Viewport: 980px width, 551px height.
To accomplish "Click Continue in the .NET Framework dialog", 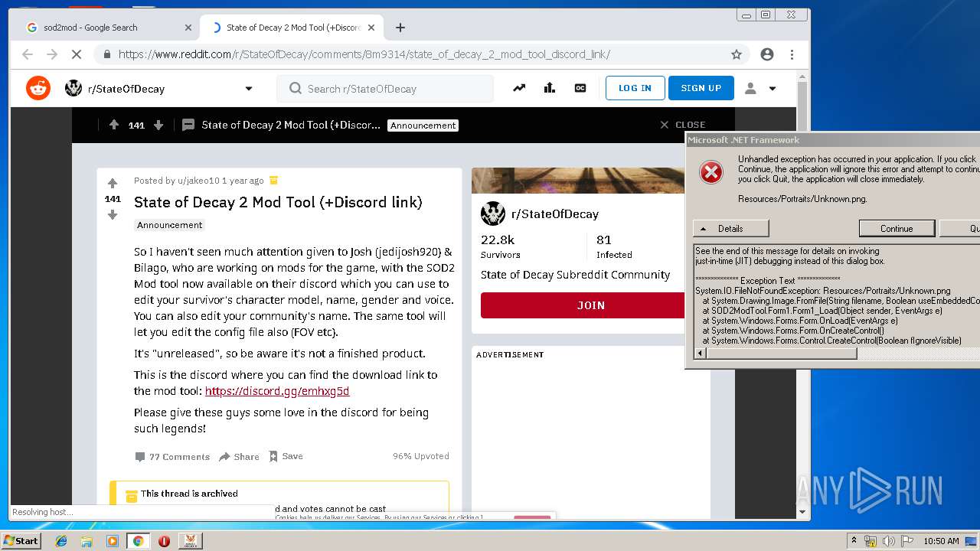I will coord(897,228).
